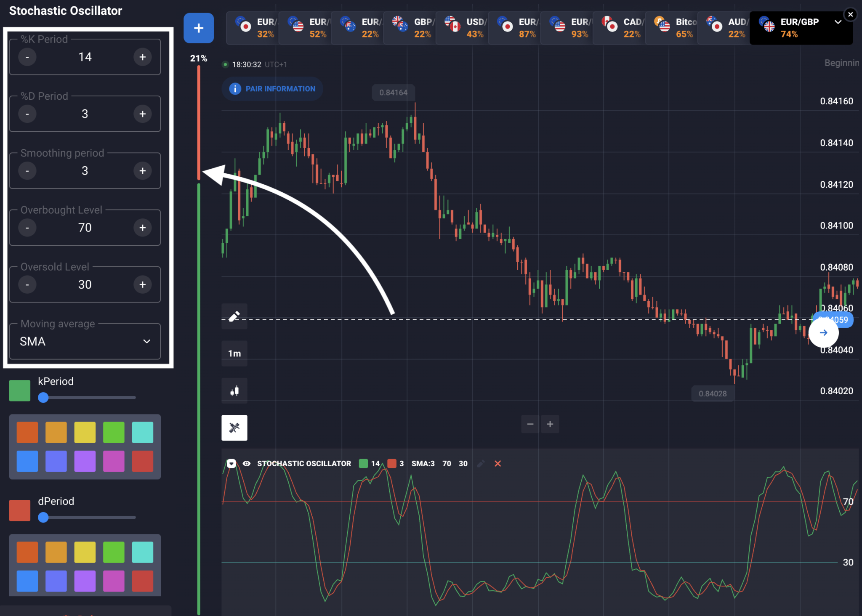Edit Stochastic Oscillator settings pencil icon

(x=481, y=463)
